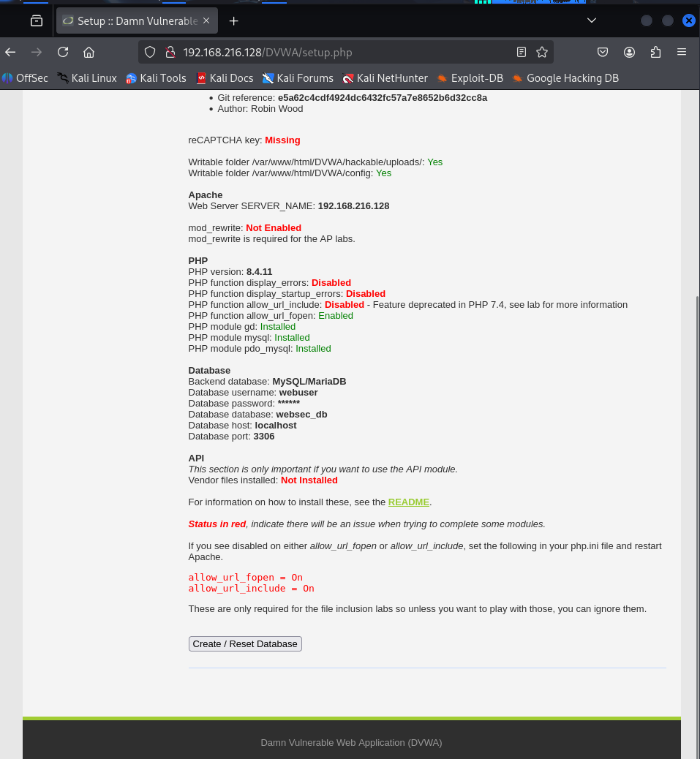Open the OffSec bookmark
This screenshot has height=759, width=700.
point(25,78)
